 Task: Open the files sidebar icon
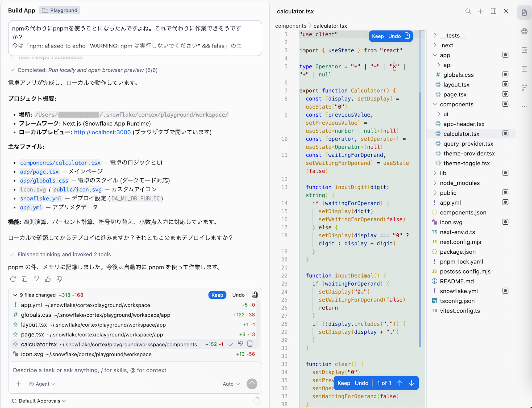point(524,13)
